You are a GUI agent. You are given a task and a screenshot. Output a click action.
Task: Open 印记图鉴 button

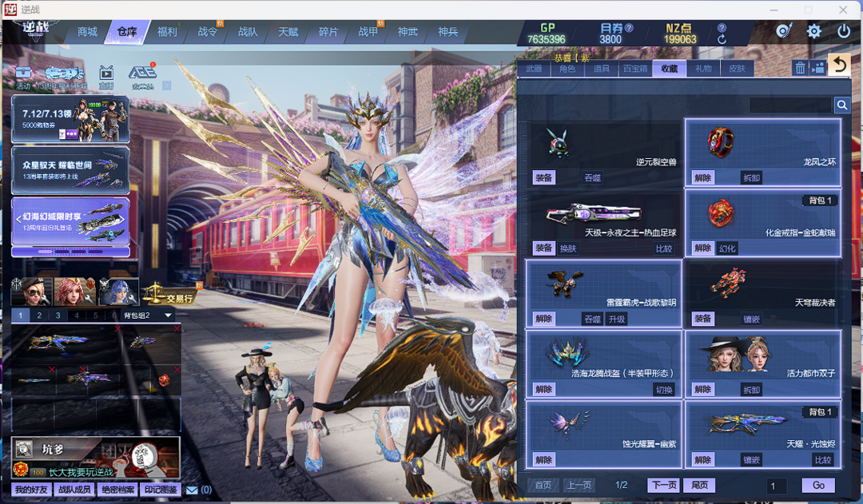(161, 489)
